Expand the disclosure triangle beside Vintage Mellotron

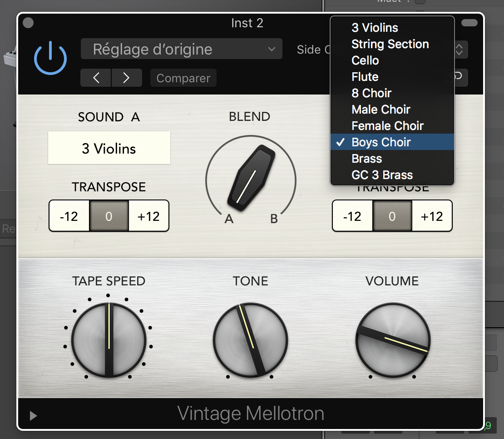[x=33, y=416]
